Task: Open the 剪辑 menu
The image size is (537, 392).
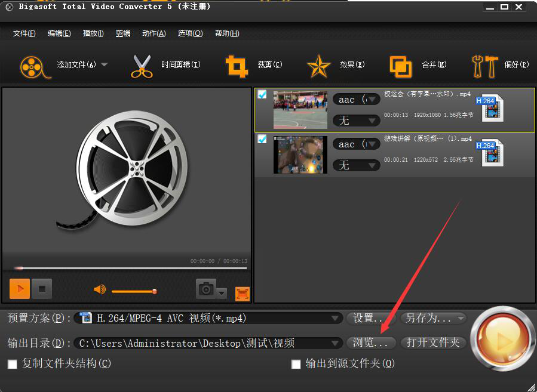Action: [123, 33]
